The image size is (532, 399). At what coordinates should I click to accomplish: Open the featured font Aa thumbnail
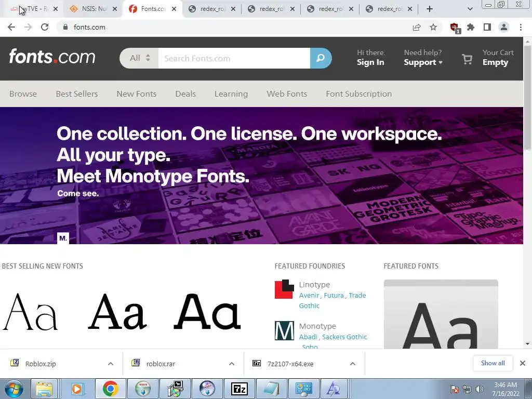point(441,314)
